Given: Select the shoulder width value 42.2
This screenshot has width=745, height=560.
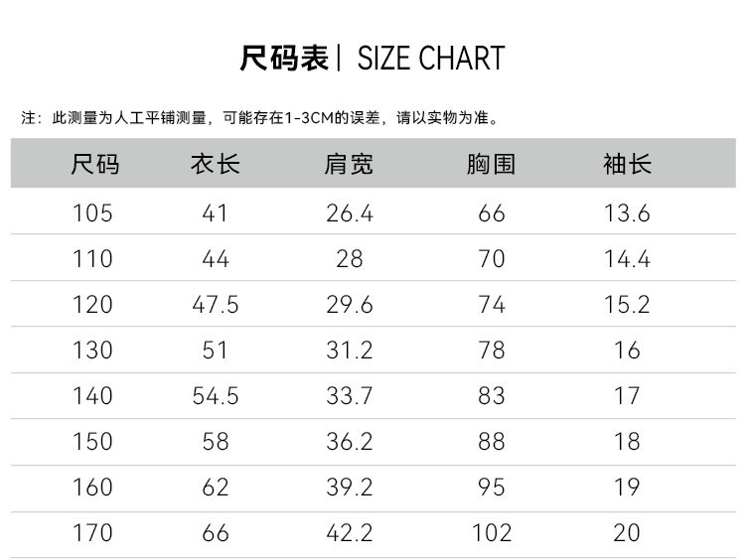Looking at the screenshot, I should [350, 533].
